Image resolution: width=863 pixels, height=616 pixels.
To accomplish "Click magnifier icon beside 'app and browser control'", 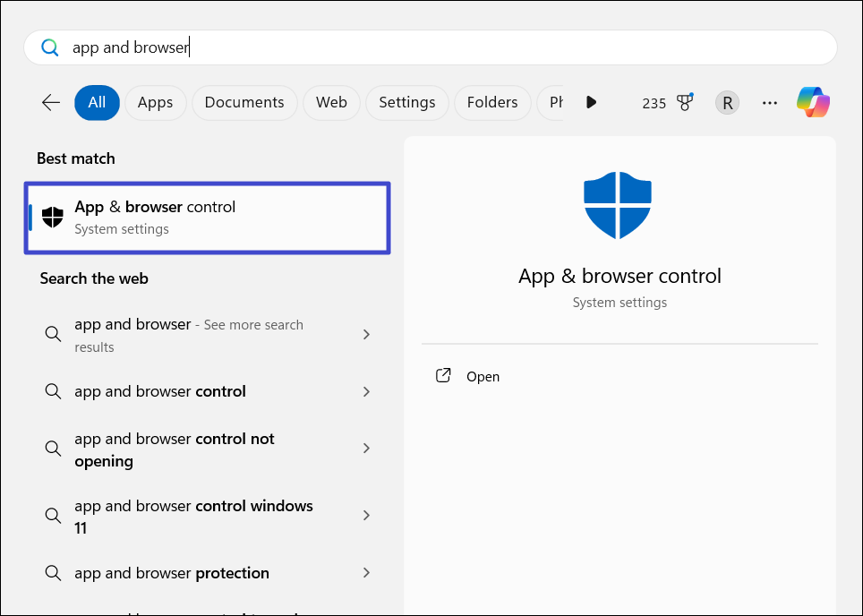I will 53,391.
